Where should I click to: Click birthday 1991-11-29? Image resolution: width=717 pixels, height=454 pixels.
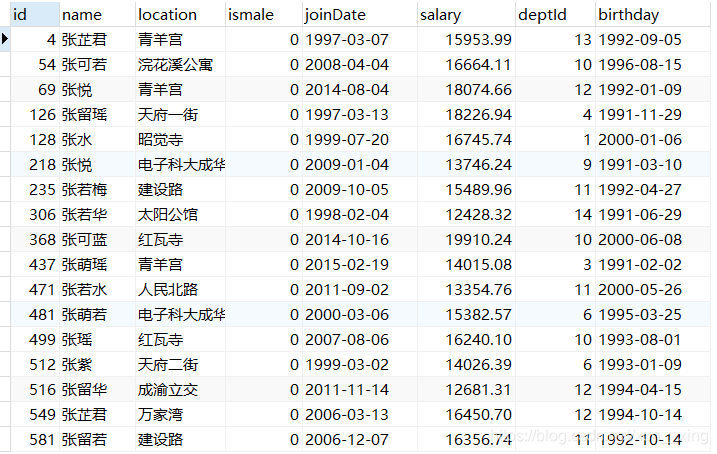(653, 115)
